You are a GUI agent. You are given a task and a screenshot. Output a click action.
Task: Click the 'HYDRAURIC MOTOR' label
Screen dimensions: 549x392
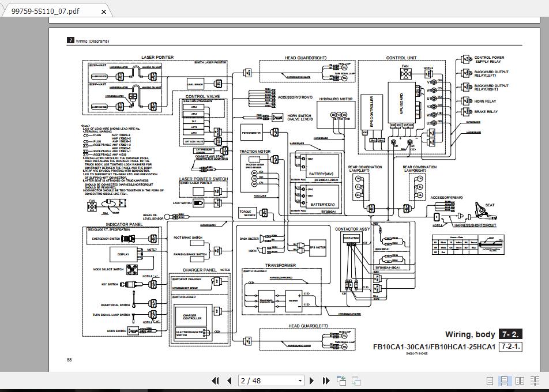[x=336, y=99]
